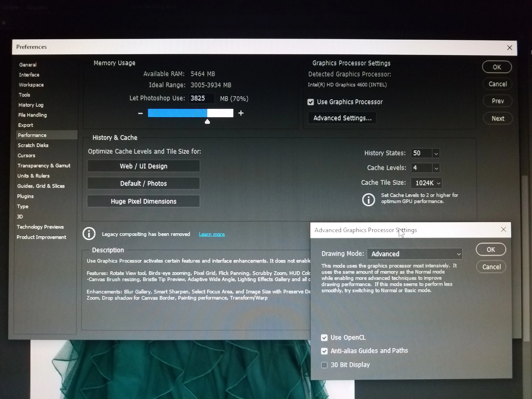
Task: Click the memory usage slider handle
Action: tap(207, 122)
